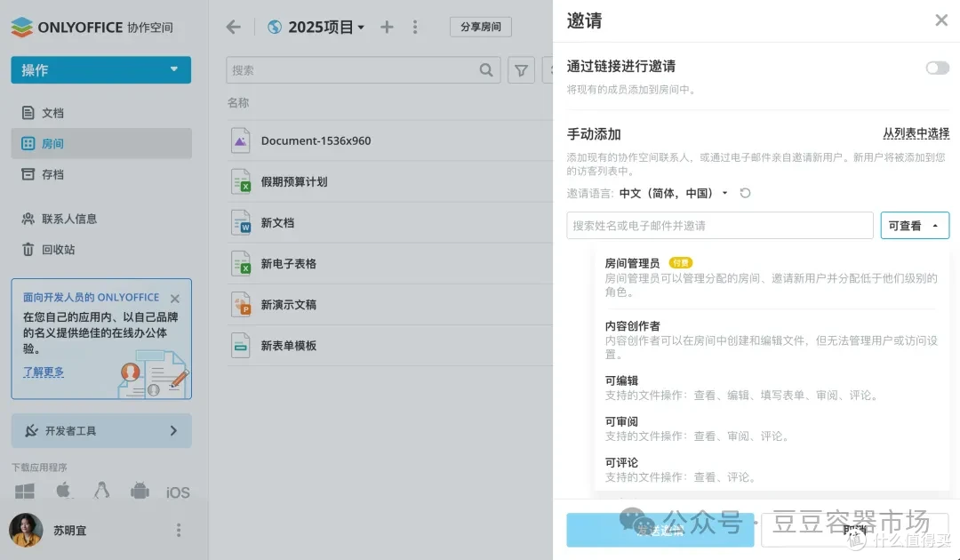960x560 pixels.
Task: Click the 分享房间 button
Action: (x=481, y=27)
